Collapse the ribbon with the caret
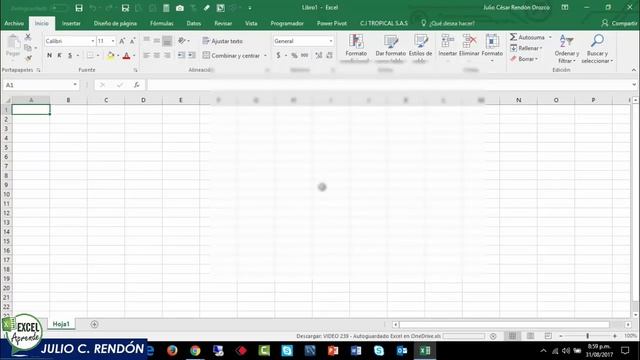640x360 pixels. pyautogui.click(x=634, y=70)
